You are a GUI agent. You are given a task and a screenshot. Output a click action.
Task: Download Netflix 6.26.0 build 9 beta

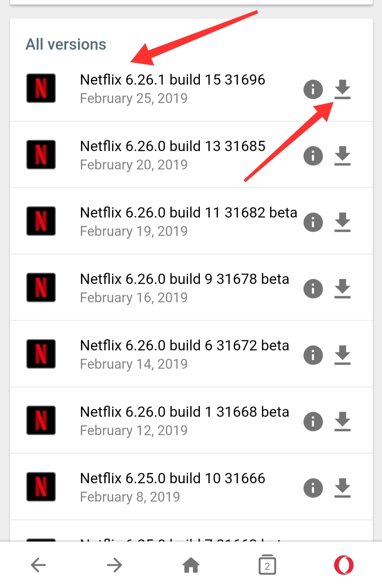pos(342,288)
